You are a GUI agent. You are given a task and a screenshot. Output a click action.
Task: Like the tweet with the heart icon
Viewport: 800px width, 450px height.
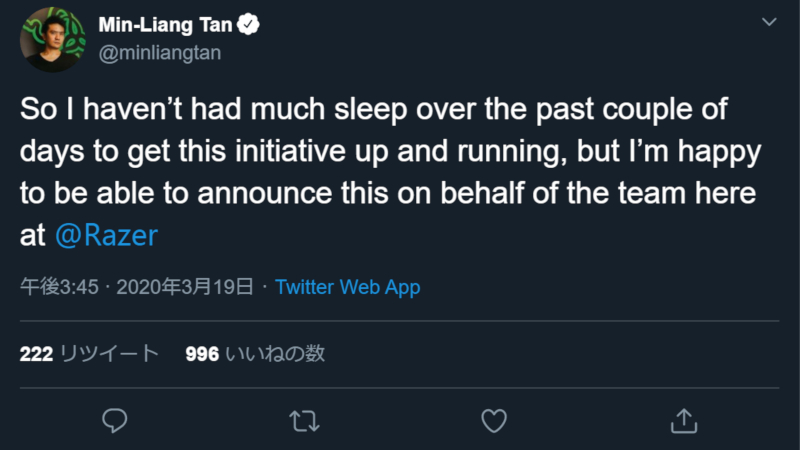pos(494,420)
